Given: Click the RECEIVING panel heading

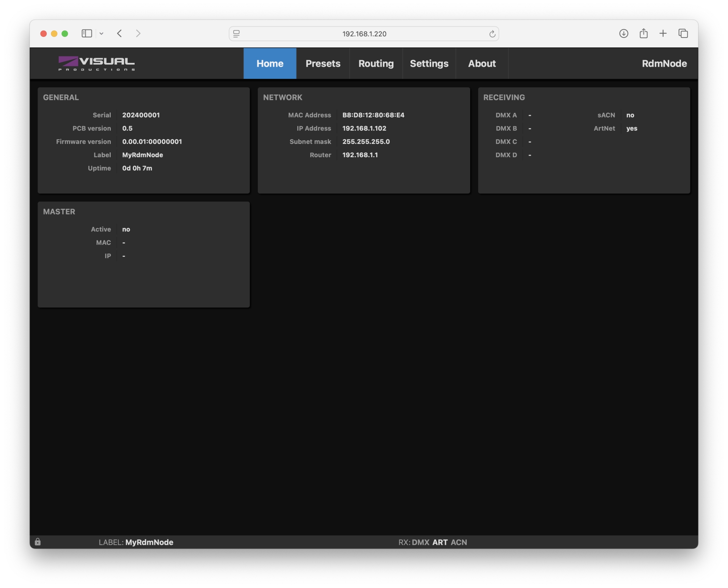Looking at the screenshot, I should pos(504,97).
